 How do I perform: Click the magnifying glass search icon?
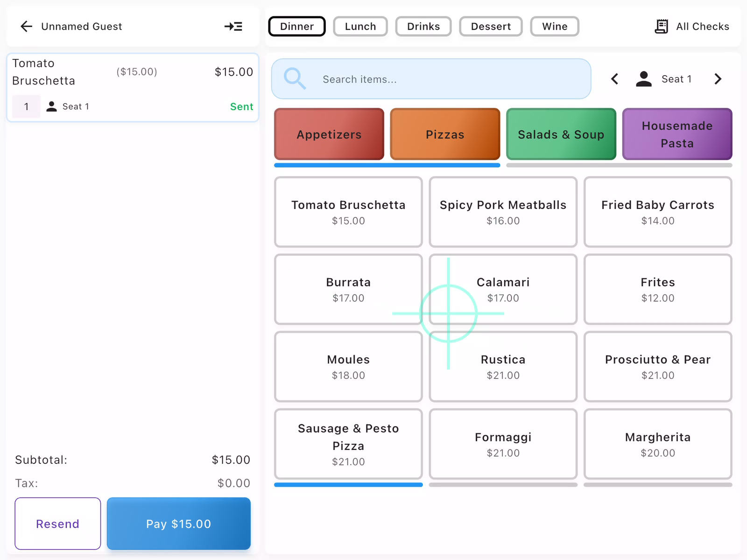click(x=295, y=79)
